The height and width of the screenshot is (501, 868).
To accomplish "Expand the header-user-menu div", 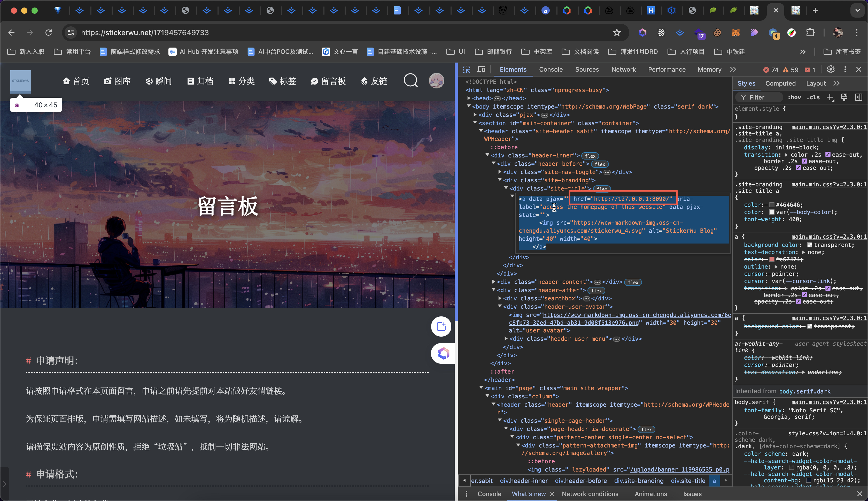I will (506, 339).
